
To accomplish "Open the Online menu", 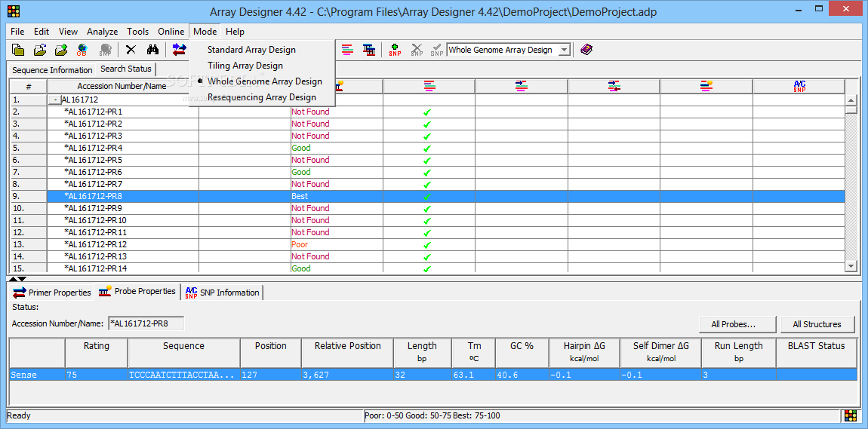I will 171,32.
